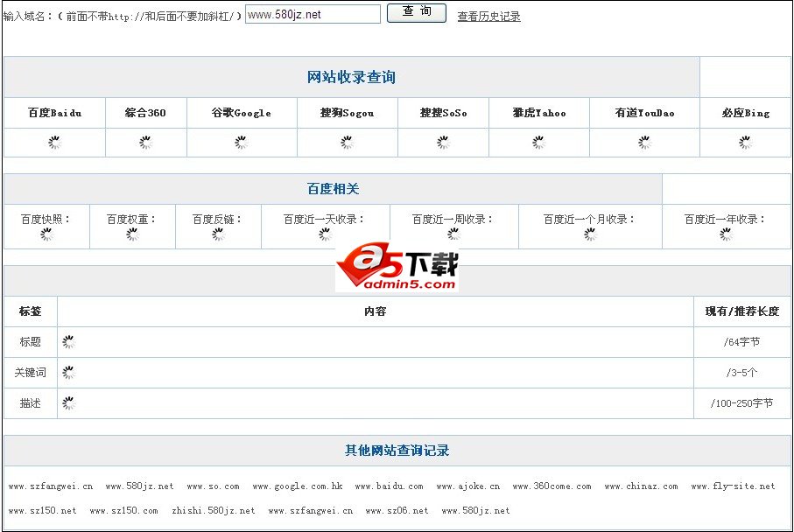The width and height of the screenshot is (794, 532).
Task: Click the 综合360 column header
Action: [145, 113]
